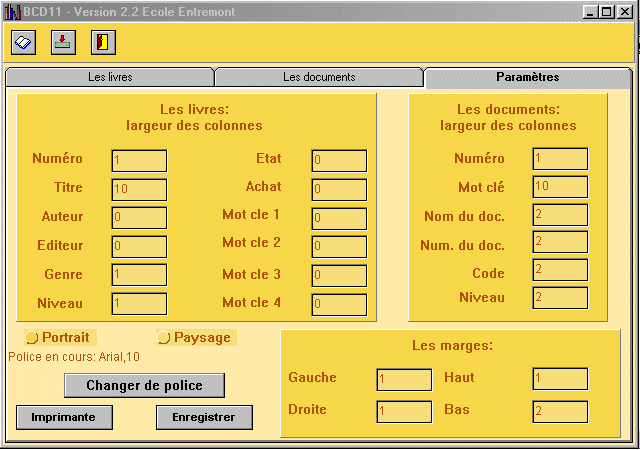Switch to the Les livres tab
This screenshot has height=450, width=640.
[x=110, y=77]
